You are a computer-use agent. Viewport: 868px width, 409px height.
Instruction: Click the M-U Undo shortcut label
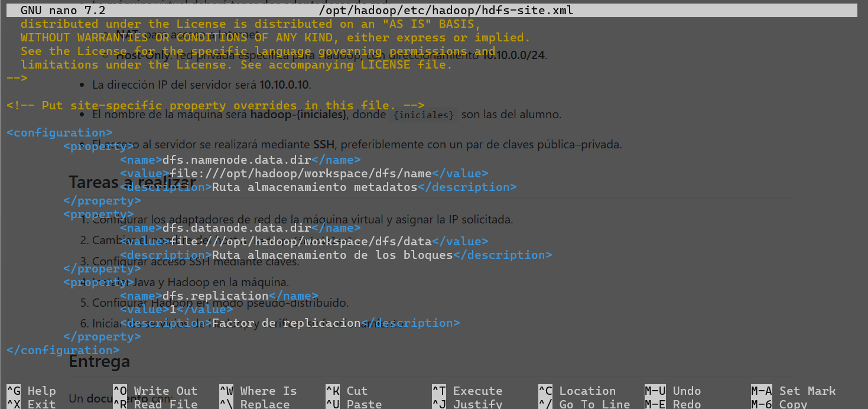click(673, 391)
